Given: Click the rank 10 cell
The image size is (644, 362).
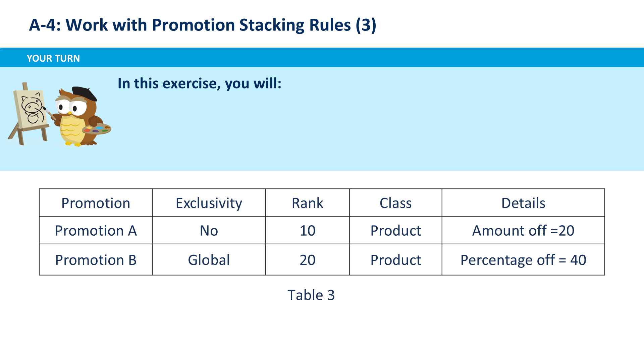Looking at the screenshot, I should tap(308, 230).
